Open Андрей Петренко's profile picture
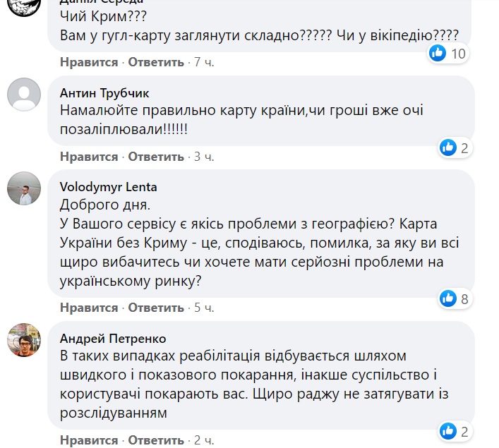The height and width of the screenshot is (448, 499). pyautogui.click(x=24, y=339)
